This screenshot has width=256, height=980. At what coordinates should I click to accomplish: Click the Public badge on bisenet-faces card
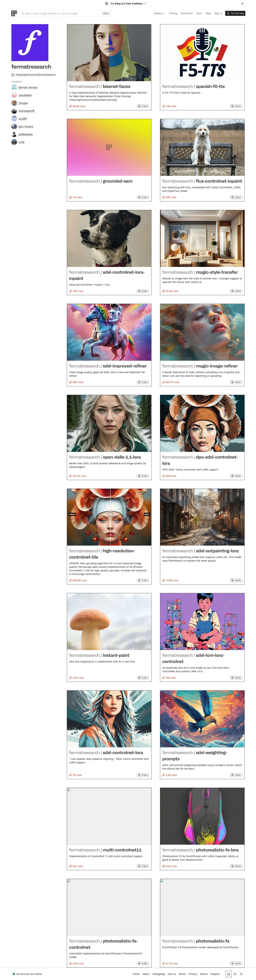143,106
